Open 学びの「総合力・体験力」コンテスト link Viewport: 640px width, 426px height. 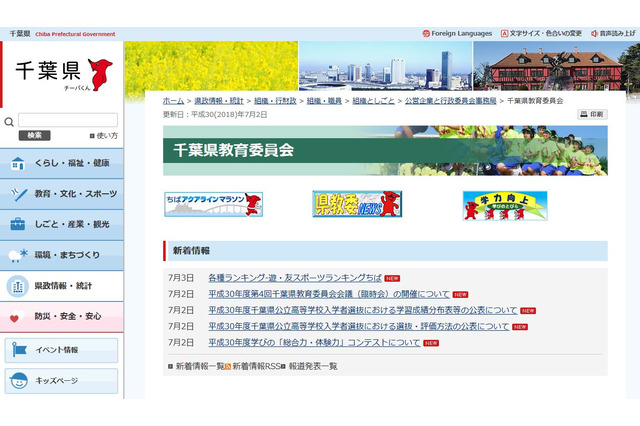314,343
